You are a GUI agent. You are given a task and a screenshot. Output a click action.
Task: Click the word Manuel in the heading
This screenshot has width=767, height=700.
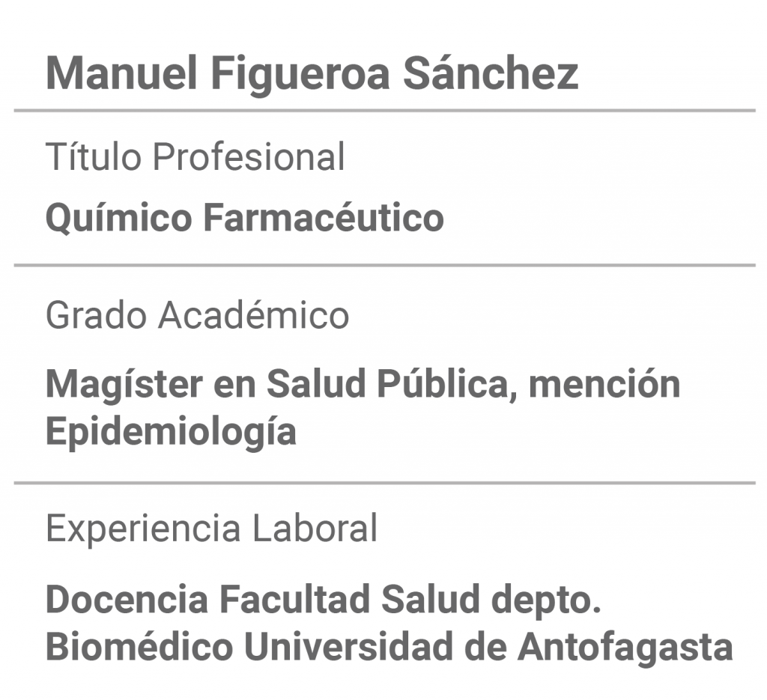[x=121, y=73]
